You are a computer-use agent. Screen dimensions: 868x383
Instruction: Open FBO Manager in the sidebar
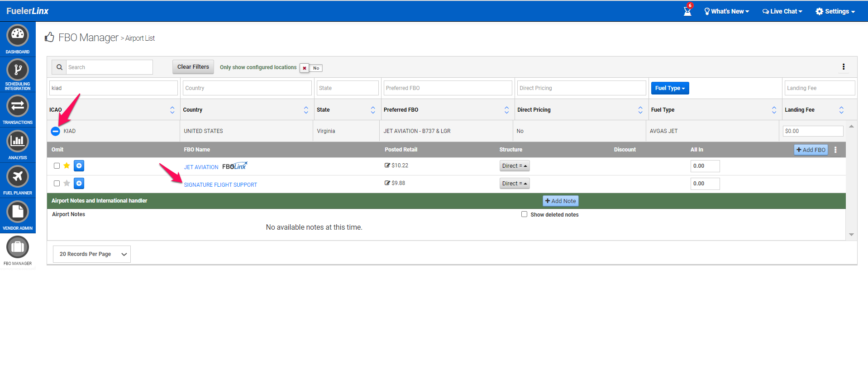18,247
